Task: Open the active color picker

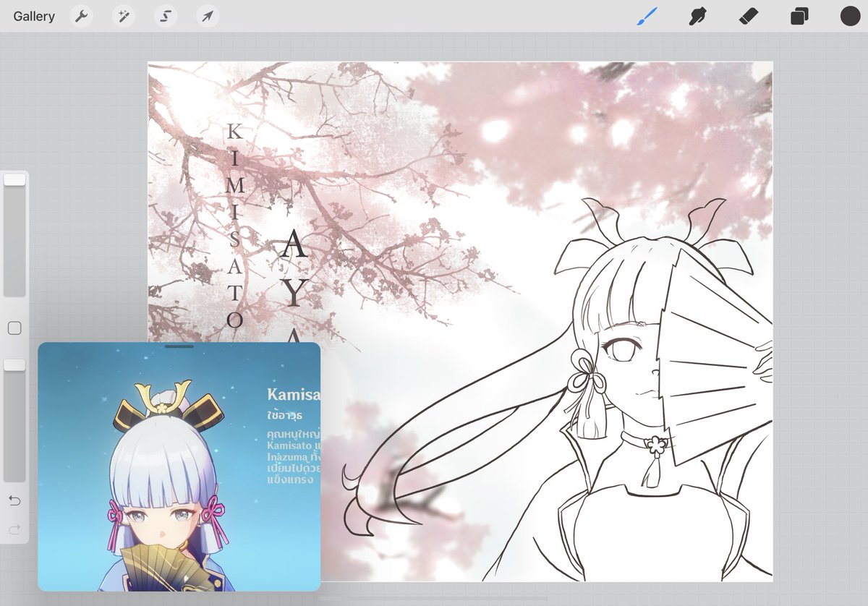Action: (850, 16)
